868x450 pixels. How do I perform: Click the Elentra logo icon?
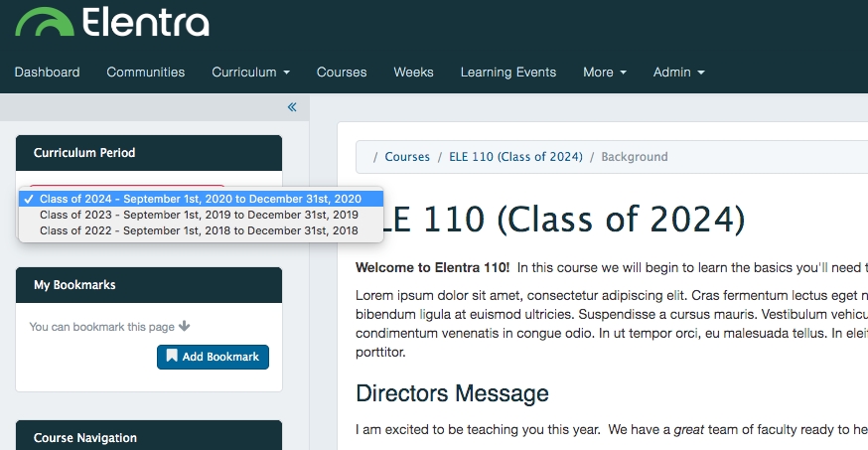click(x=45, y=22)
